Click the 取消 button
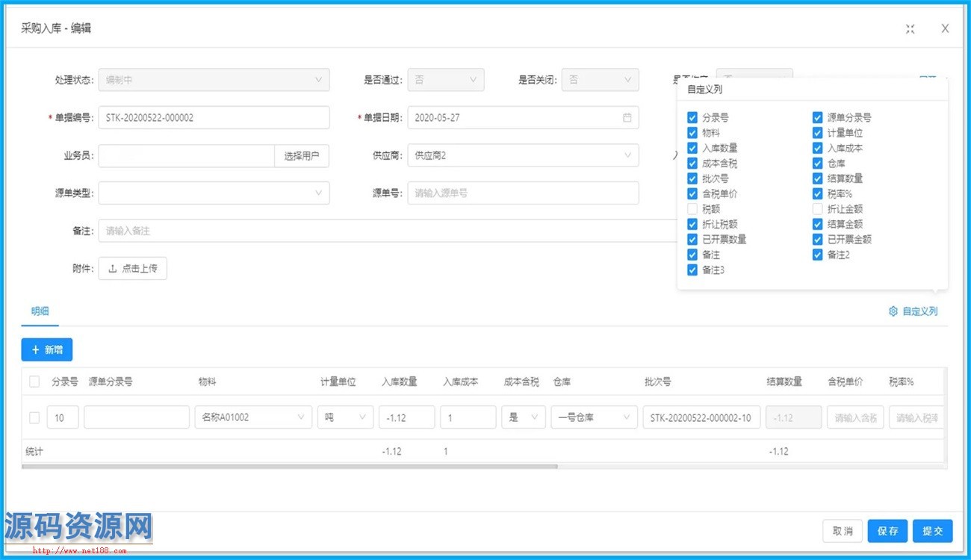The height and width of the screenshot is (560, 971). point(843,531)
